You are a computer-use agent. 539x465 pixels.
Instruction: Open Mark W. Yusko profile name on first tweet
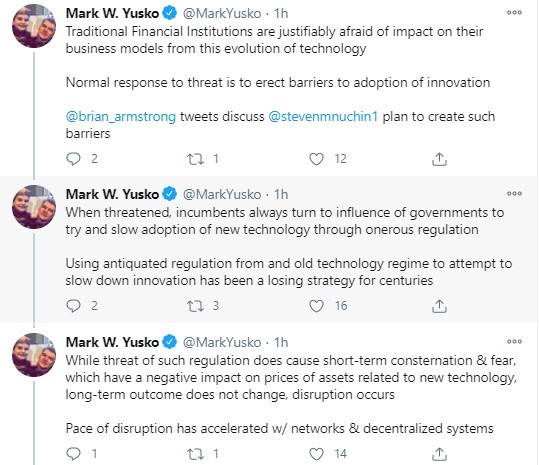click(112, 13)
